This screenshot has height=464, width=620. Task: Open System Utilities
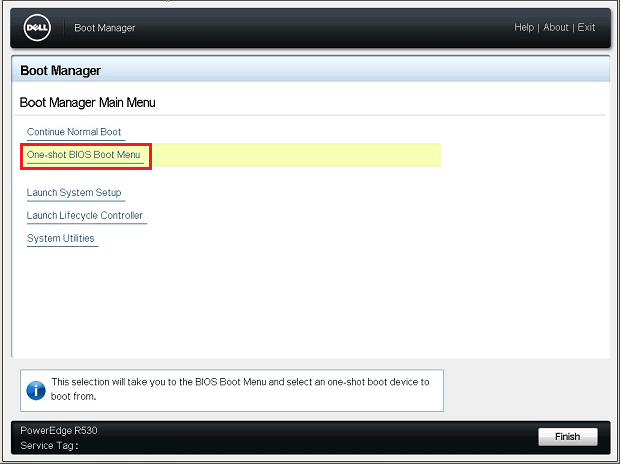click(x=60, y=238)
